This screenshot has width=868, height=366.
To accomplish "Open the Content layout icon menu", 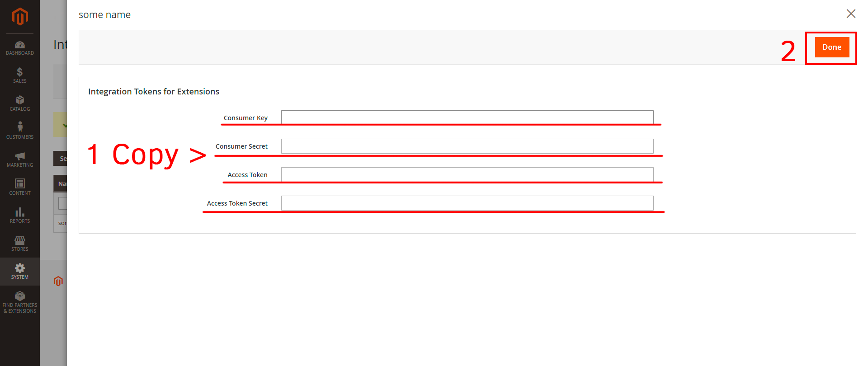I will (x=20, y=187).
